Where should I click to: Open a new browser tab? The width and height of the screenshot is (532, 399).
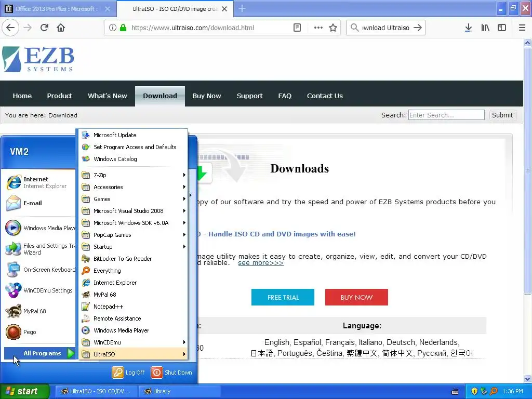(x=242, y=8)
